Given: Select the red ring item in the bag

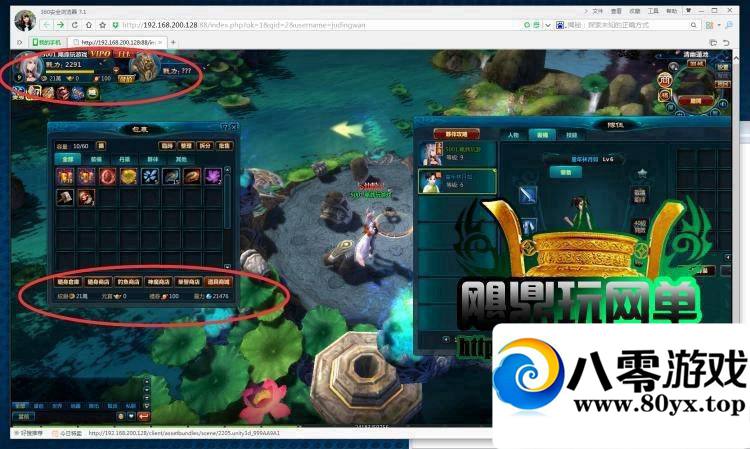Looking at the screenshot, I should pyautogui.click(x=108, y=176).
